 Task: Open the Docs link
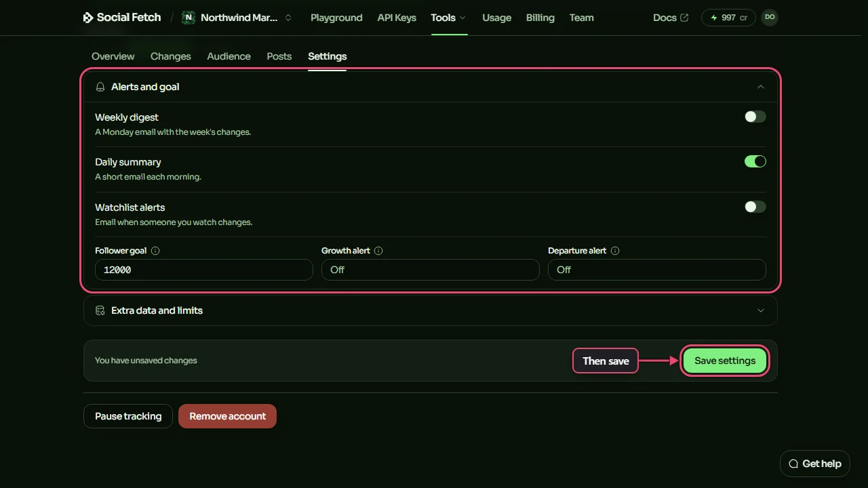click(671, 18)
